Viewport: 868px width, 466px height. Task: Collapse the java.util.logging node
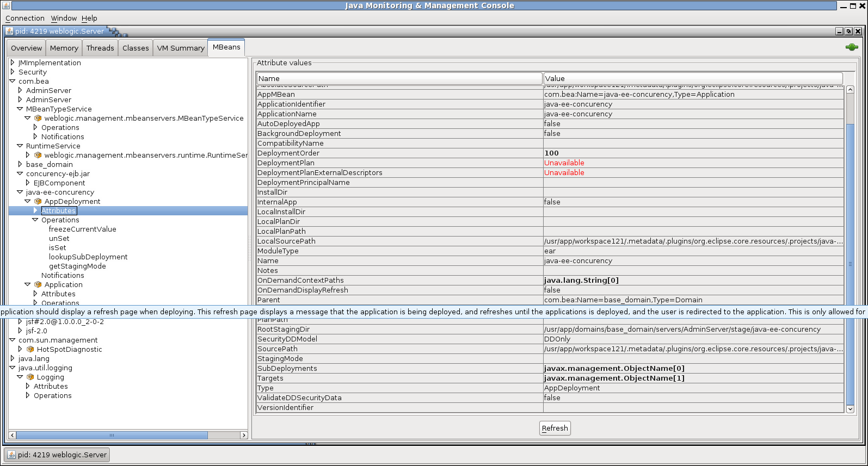[13, 368]
